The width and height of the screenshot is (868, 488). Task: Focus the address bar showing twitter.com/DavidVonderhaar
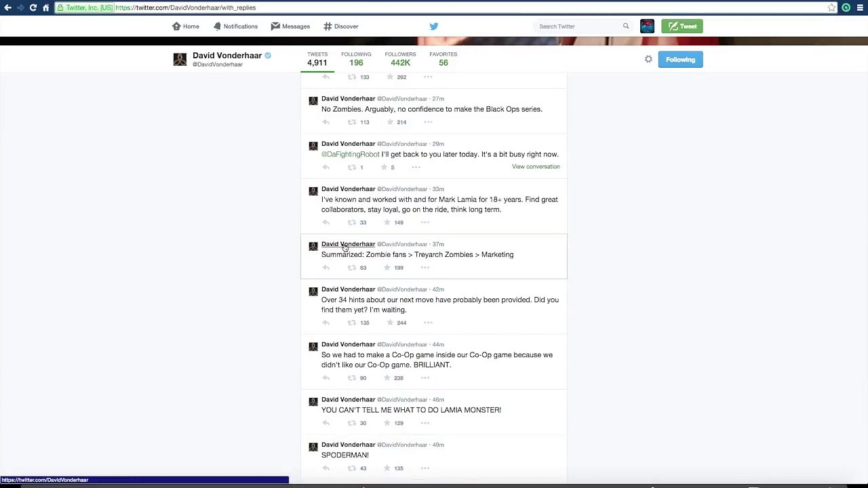441,7
